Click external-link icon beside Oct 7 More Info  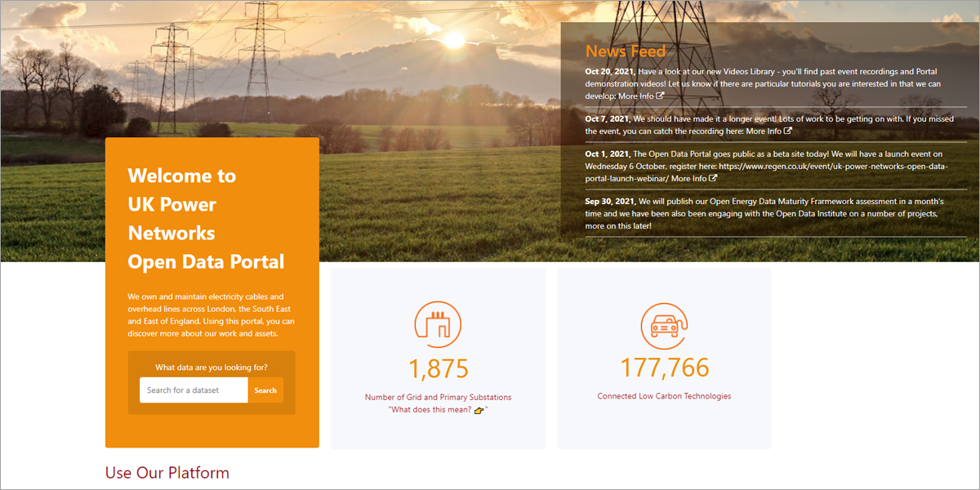[x=788, y=131]
